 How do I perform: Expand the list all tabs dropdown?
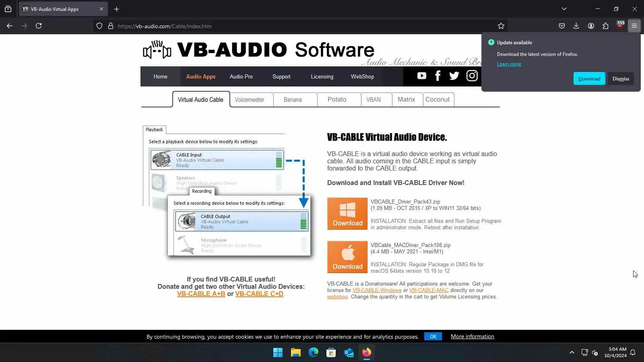pos(564,9)
